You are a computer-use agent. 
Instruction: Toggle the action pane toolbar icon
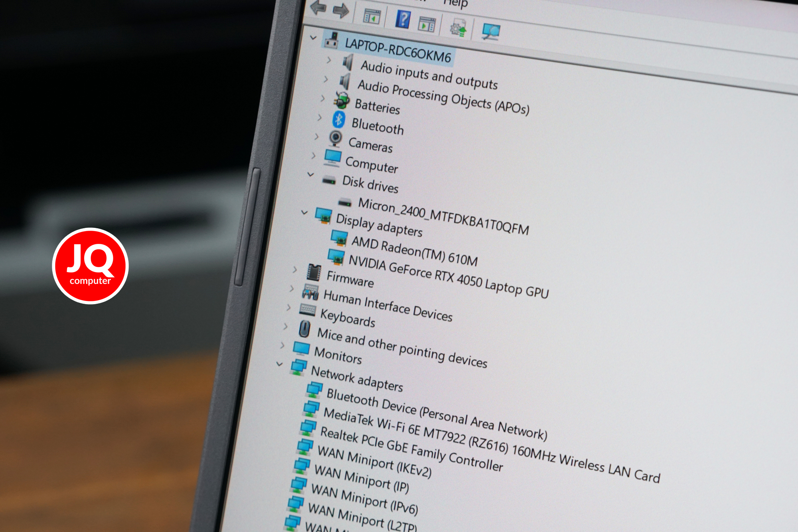(427, 24)
